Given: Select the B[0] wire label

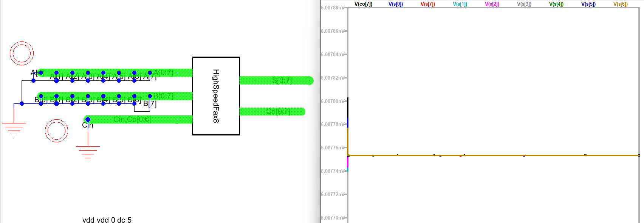Looking at the screenshot, I should pyautogui.click(x=41, y=100).
